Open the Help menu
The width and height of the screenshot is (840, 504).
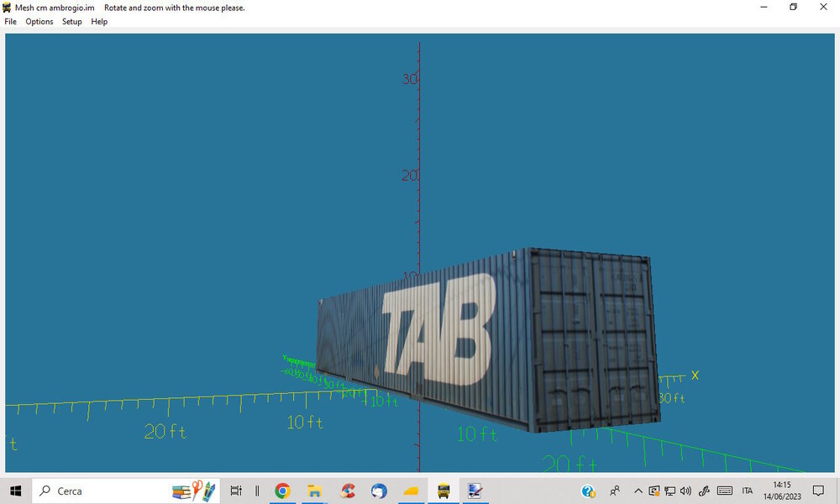coord(99,22)
